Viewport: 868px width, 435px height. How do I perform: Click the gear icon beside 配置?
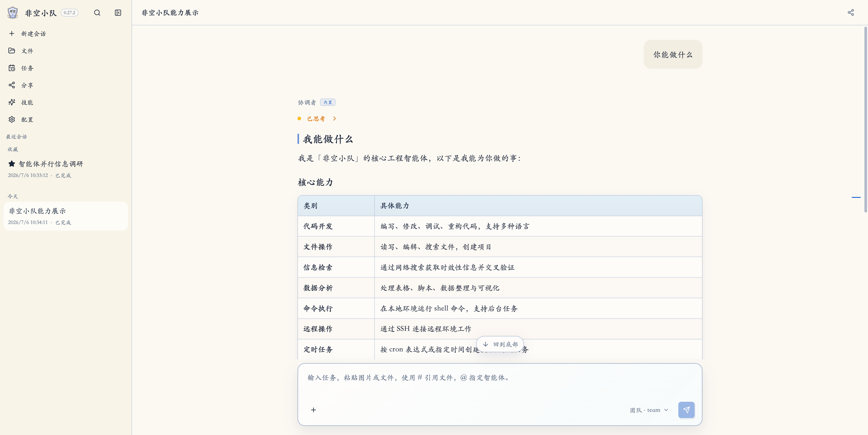point(12,119)
